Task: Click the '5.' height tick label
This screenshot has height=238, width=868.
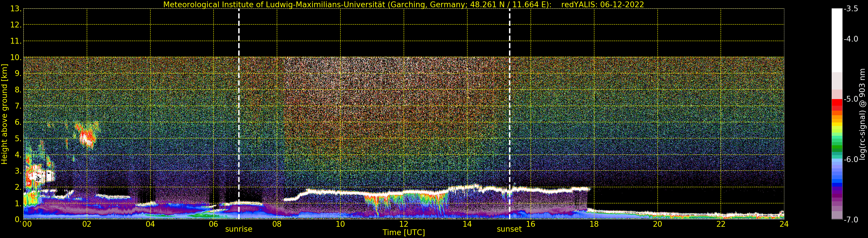Action: click(18, 138)
